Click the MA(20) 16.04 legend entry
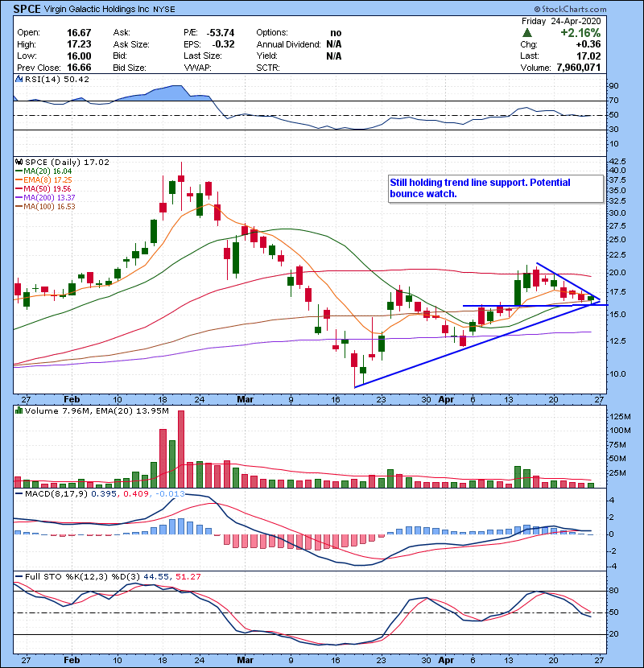This screenshot has height=668, width=644. click(43, 171)
